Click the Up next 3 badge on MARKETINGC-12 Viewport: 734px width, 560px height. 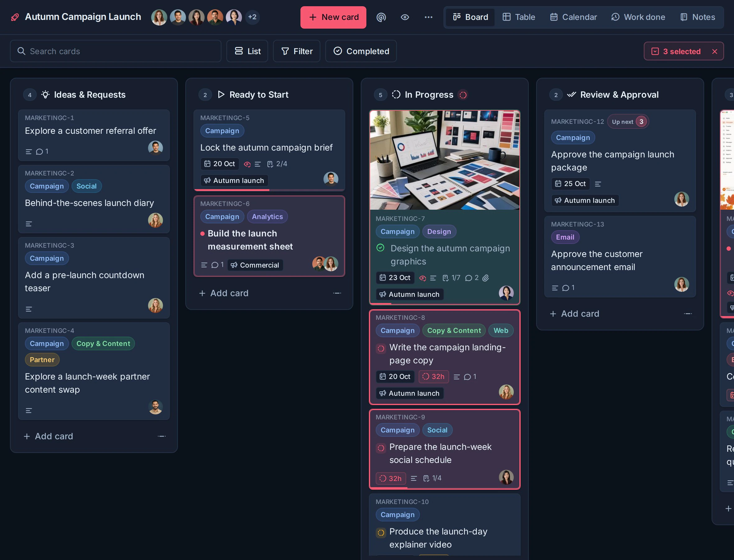pyautogui.click(x=628, y=122)
